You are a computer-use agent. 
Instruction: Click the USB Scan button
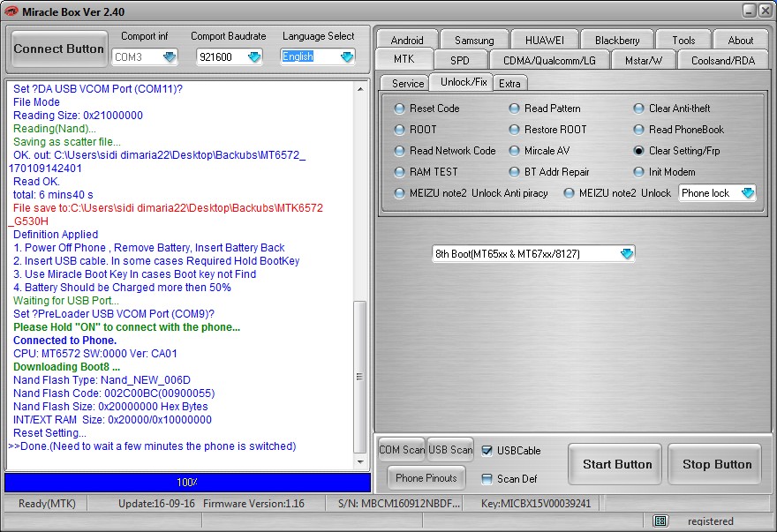pyautogui.click(x=450, y=450)
